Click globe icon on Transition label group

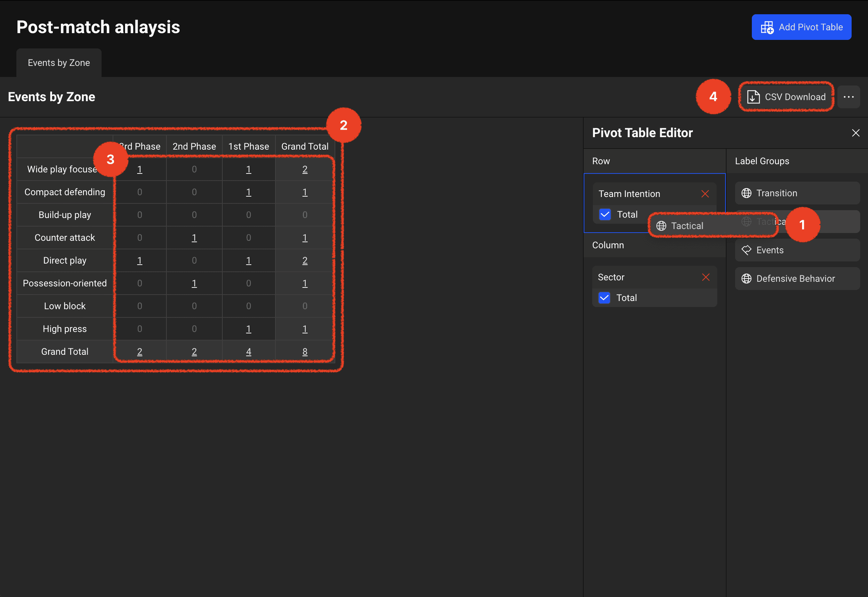[746, 193]
